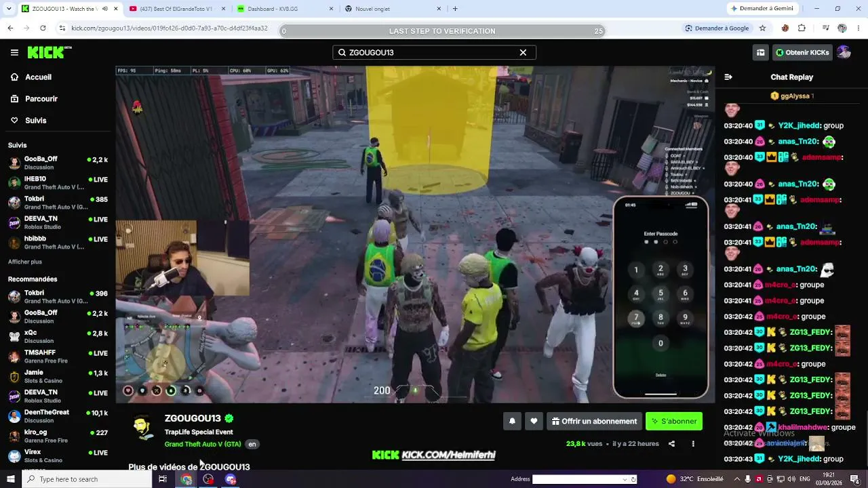Click the S'abonner button
Screen dimensions: 868x488
[674, 422]
